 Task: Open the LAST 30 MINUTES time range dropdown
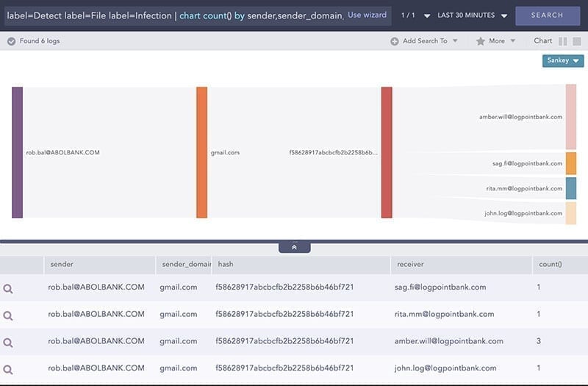pyautogui.click(x=472, y=15)
